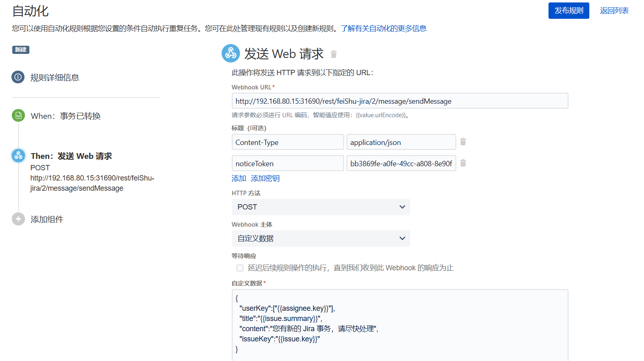644x361 pixels.
Task: Delete the 发送 Web 请求 action via trash icon
Action: [333, 54]
